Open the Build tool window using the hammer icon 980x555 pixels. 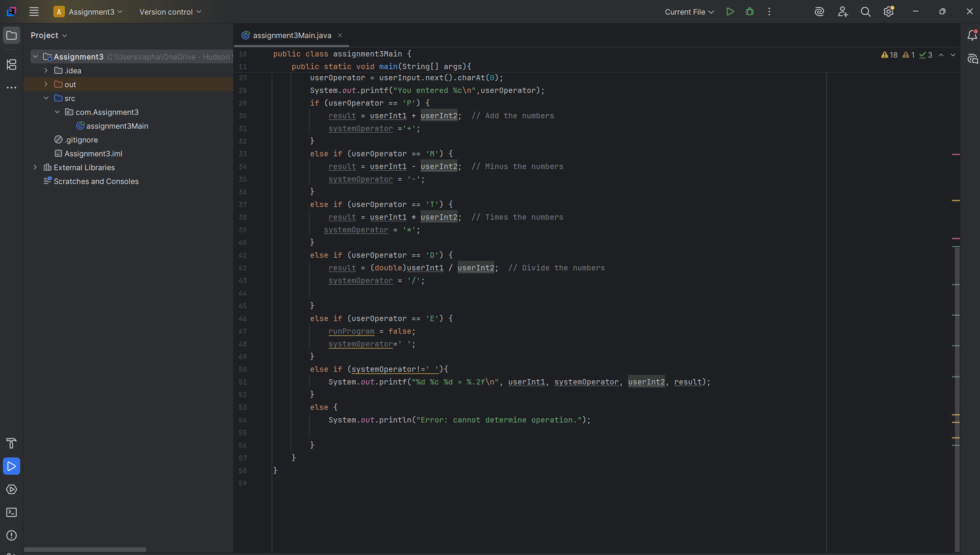coord(12,443)
